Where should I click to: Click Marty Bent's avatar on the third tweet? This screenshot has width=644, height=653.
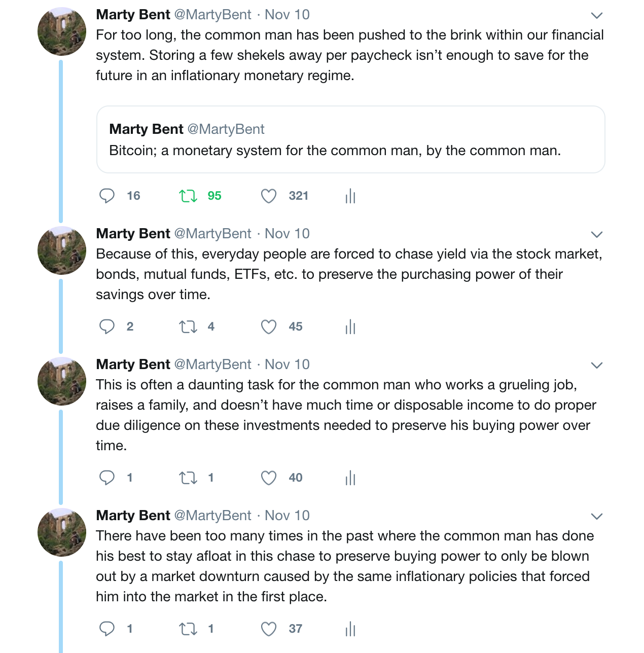[x=62, y=381]
